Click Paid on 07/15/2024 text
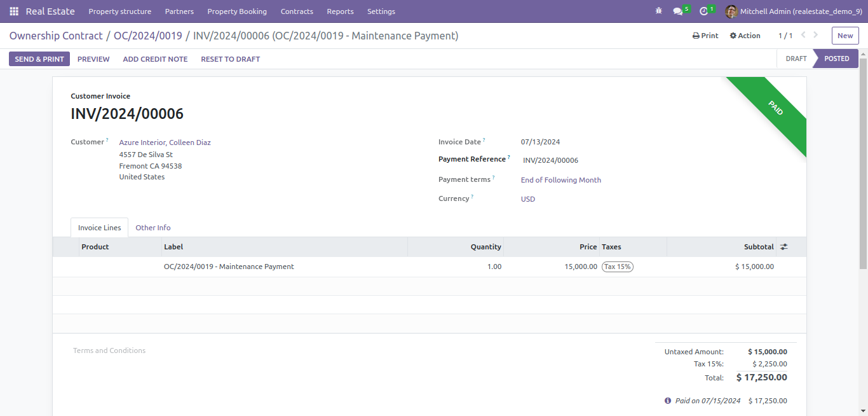This screenshot has height=416, width=868. coord(708,401)
